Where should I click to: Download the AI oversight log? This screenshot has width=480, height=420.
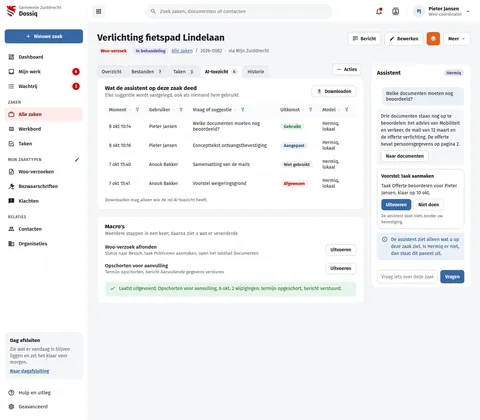point(334,91)
